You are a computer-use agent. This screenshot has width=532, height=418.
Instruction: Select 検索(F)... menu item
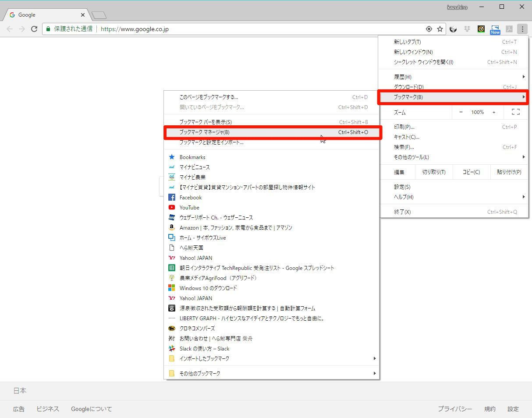pyautogui.click(x=454, y=147)
